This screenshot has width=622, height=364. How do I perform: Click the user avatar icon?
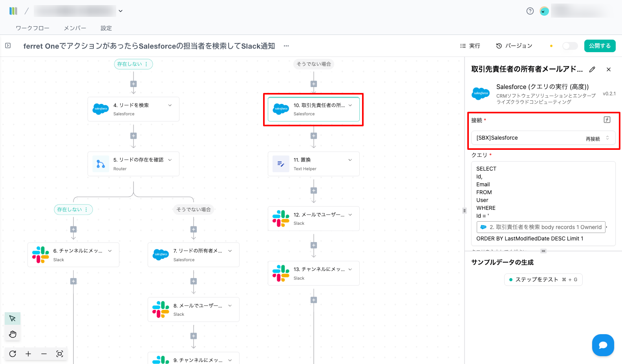point(544,11)
